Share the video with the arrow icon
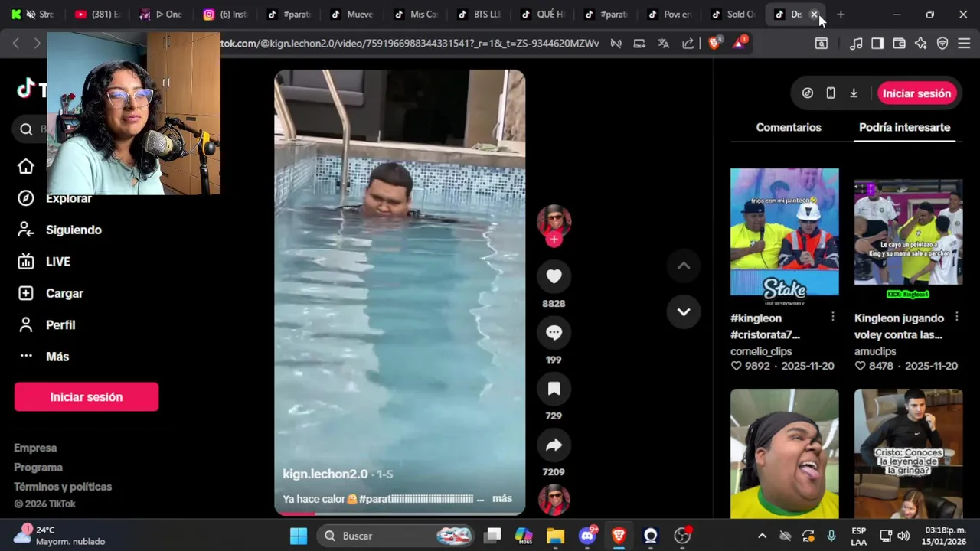Image resolution: width=980 pixels, height=551 pixels. (554, 445)
